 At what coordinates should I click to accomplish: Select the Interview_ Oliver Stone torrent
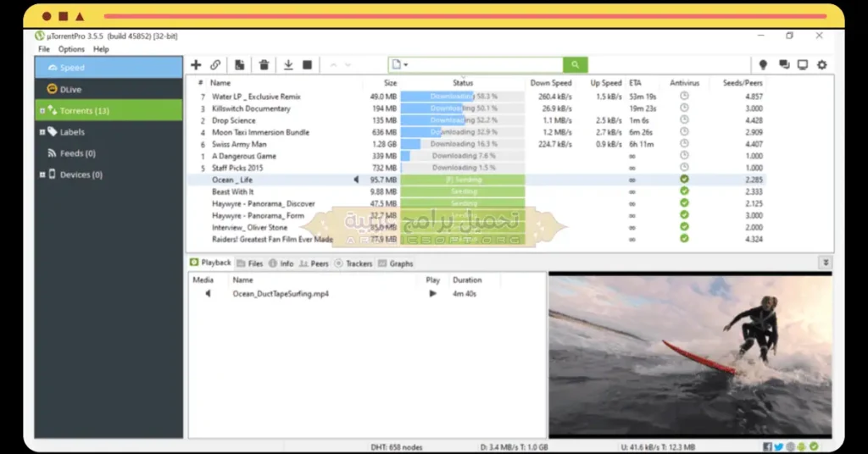point(476,227)
